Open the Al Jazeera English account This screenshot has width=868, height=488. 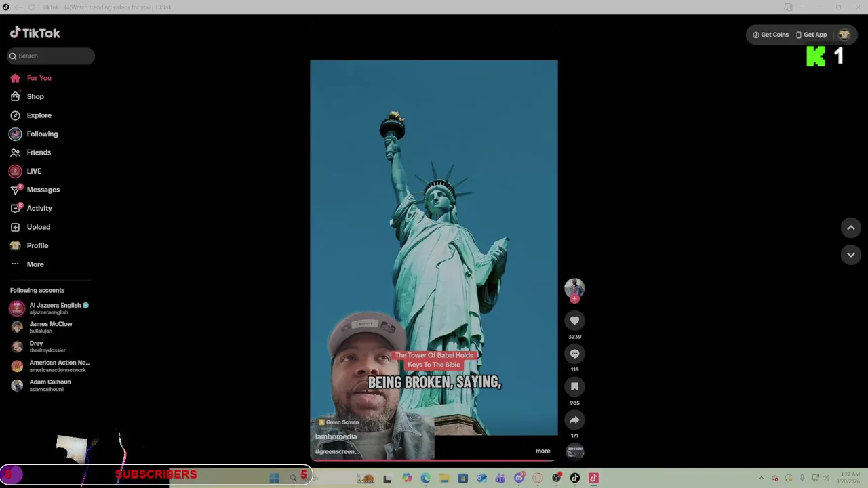[x=50, y=308]
